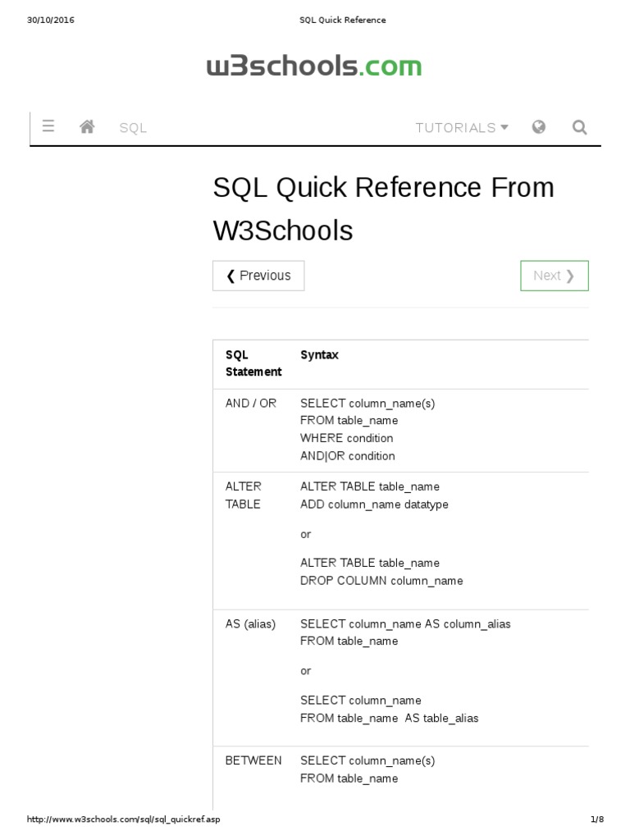Expand the TUTORIALS dropdown

point(462,127)
